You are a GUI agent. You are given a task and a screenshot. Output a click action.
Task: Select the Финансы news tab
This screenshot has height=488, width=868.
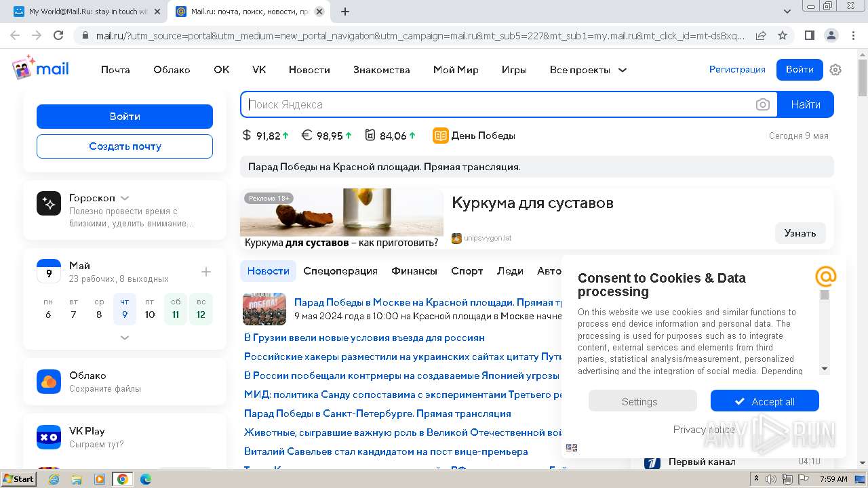pyautogui.click(x=414, y=271)
